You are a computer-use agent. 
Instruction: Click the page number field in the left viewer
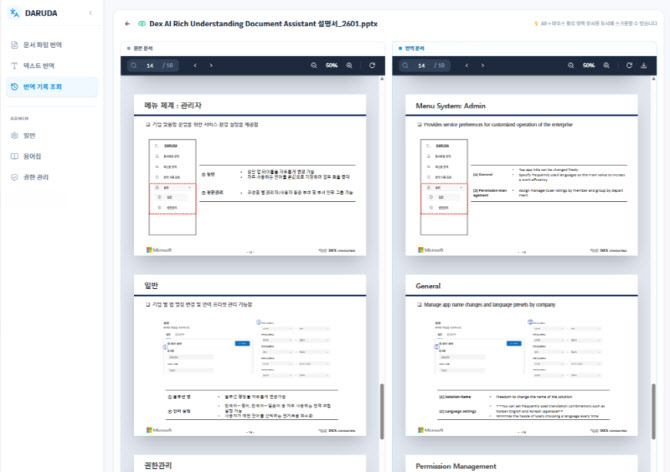(151, 66)
